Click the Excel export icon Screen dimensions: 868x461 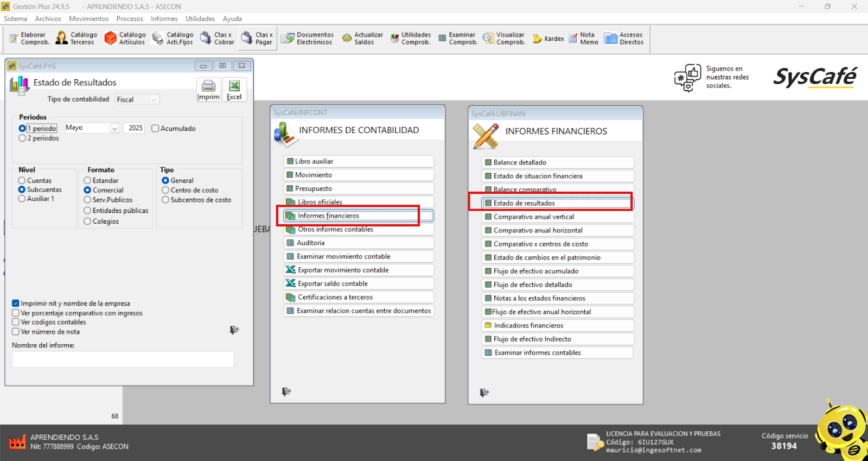click(x=234, y=90)
